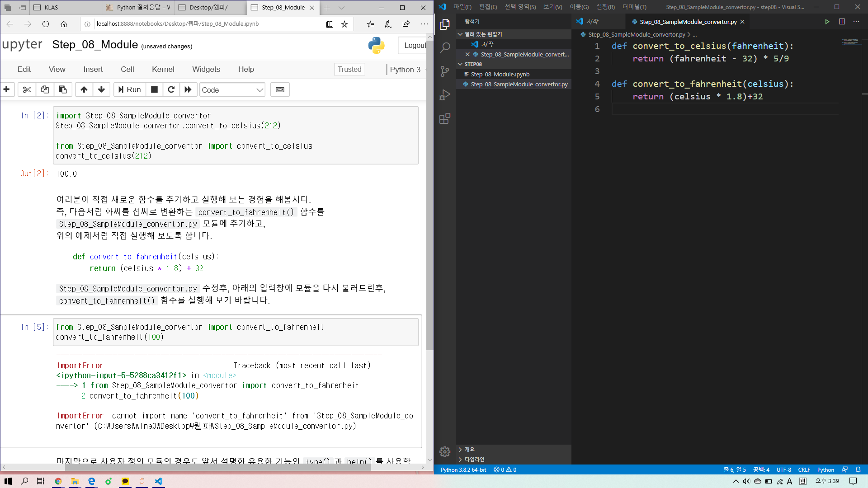Interrupt the kernel with stop icon

tap(154, 89)
